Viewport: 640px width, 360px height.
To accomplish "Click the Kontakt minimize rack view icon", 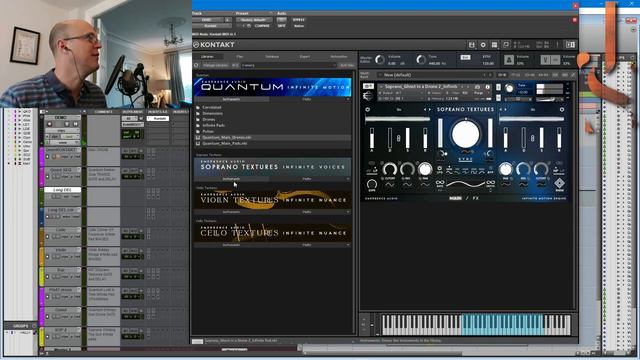I will point(506,44).
